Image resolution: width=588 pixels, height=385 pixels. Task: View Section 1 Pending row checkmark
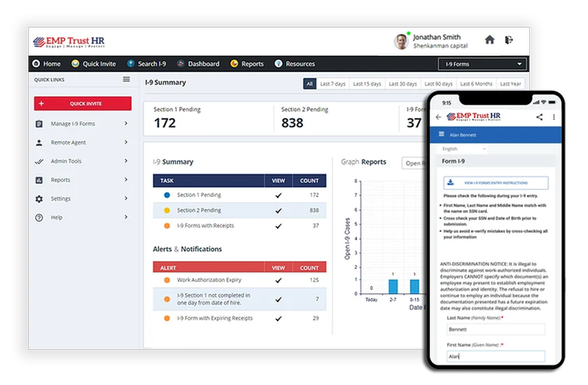point(278,195)
